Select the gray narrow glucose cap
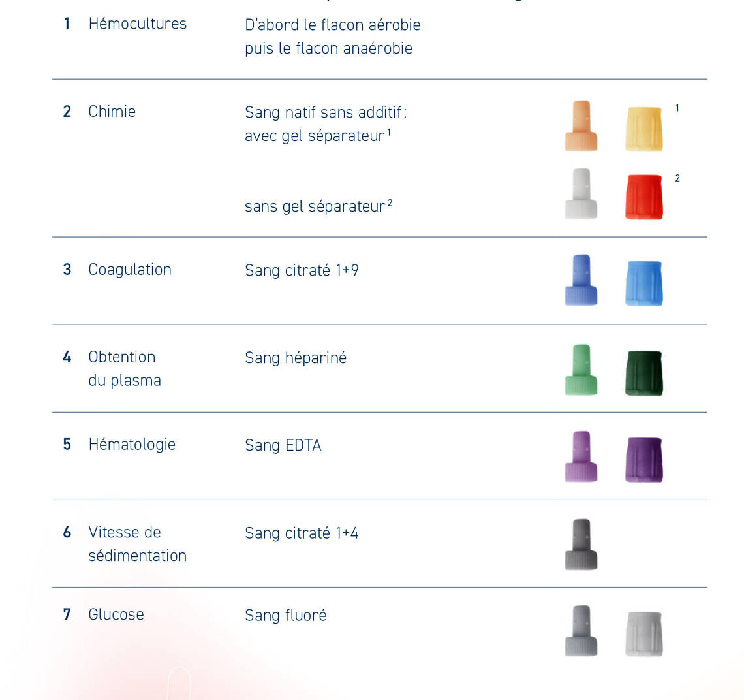The width and height of the screenshot is (744, 700). click(581, 631)
